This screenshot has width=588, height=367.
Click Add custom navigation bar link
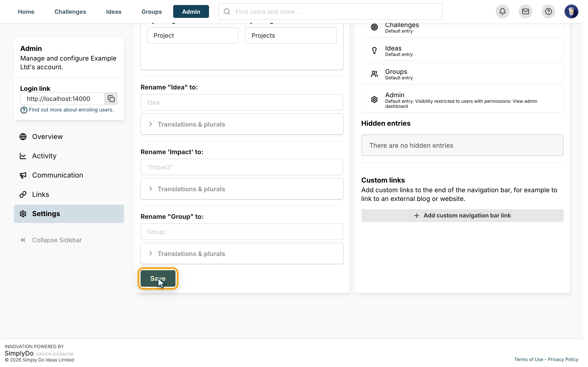[462, 216]
